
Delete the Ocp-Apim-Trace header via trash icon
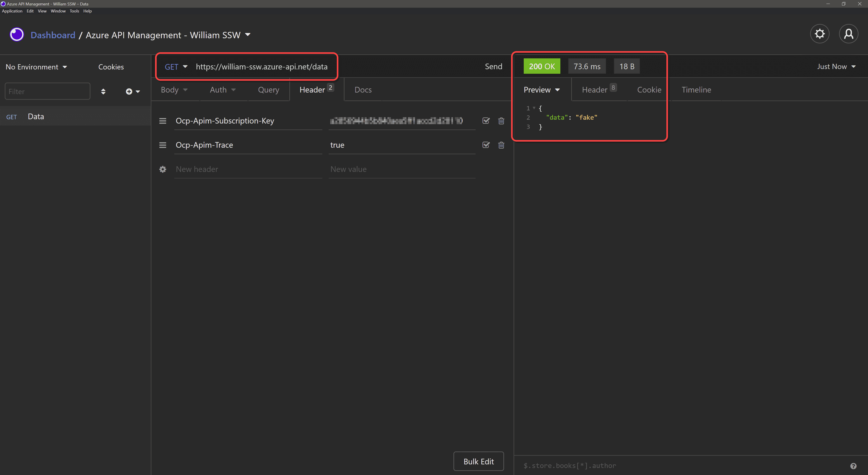pos(501,145)
